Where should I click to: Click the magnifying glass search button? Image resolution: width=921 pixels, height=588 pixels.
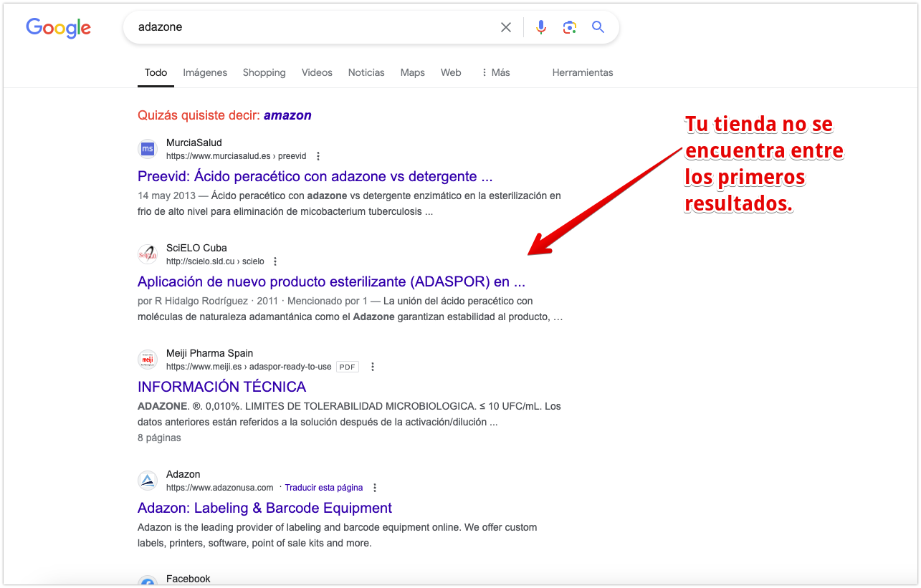click(598, 27)
